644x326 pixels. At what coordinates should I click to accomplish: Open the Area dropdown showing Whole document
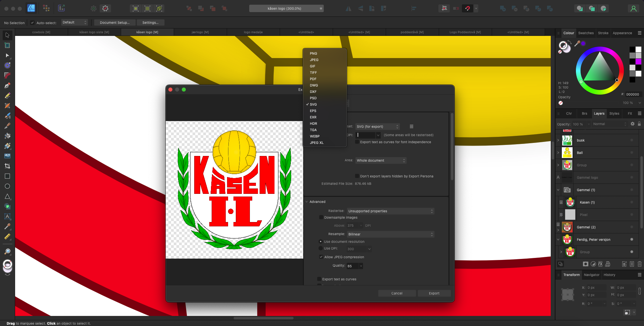pos(381,161)
